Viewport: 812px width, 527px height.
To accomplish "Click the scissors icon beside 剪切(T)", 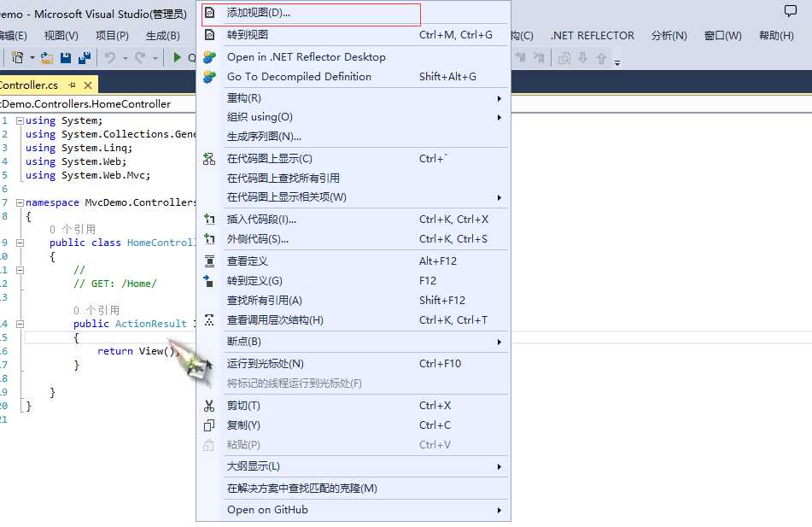I will [x=209, y=406].
